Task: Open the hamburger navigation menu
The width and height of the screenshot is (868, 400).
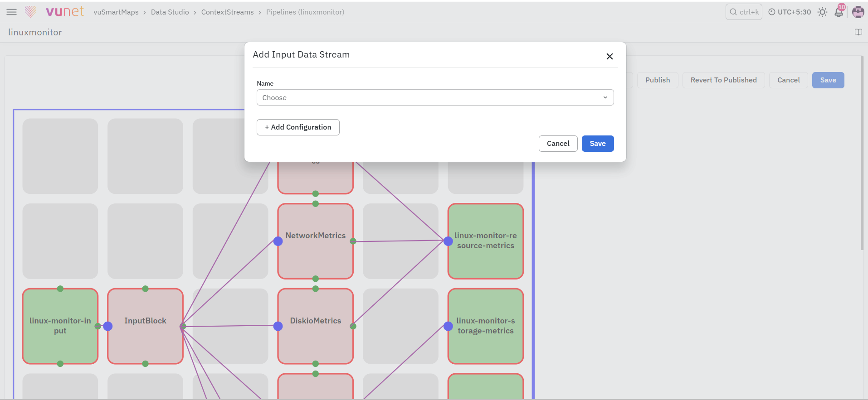Action: tap(12, 12)
